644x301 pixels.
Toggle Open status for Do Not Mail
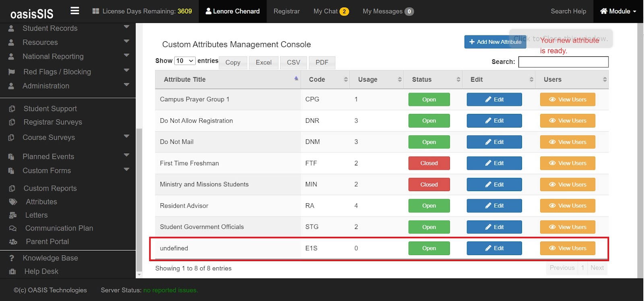429,142
